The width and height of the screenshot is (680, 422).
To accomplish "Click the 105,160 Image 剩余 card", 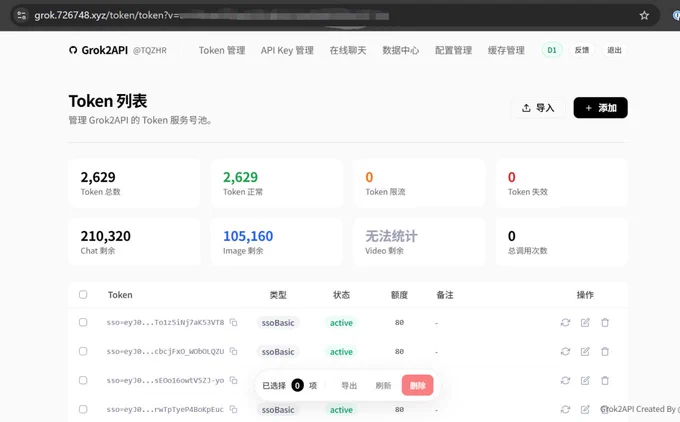I will click(277, 242).
